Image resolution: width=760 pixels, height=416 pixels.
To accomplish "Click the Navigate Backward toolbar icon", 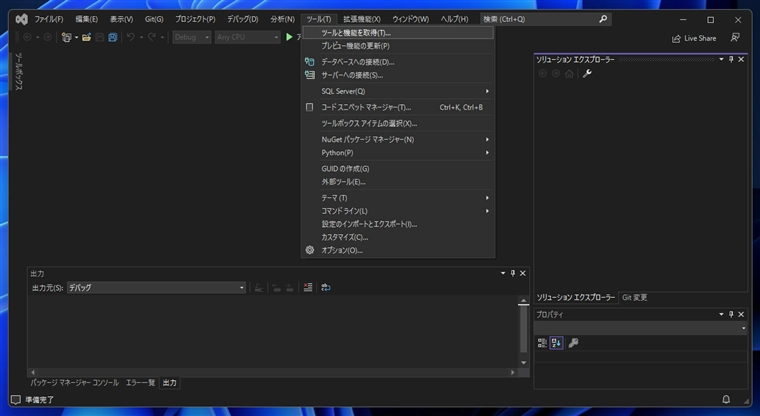I will [x=28, y=37].
